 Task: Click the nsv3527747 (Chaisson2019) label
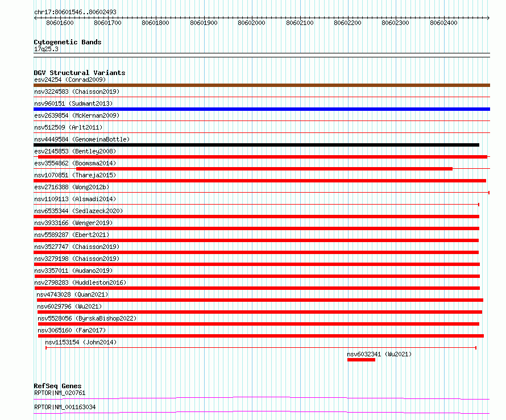pos(77,247)
